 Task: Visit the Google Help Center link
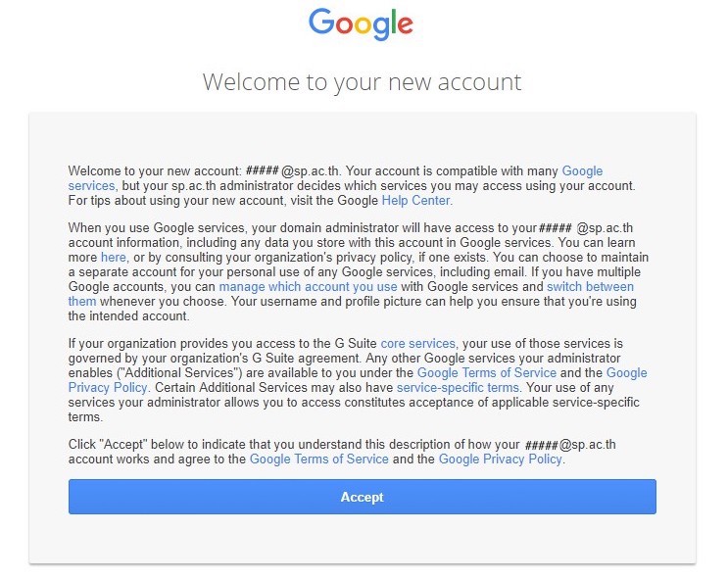coord(415,201)
